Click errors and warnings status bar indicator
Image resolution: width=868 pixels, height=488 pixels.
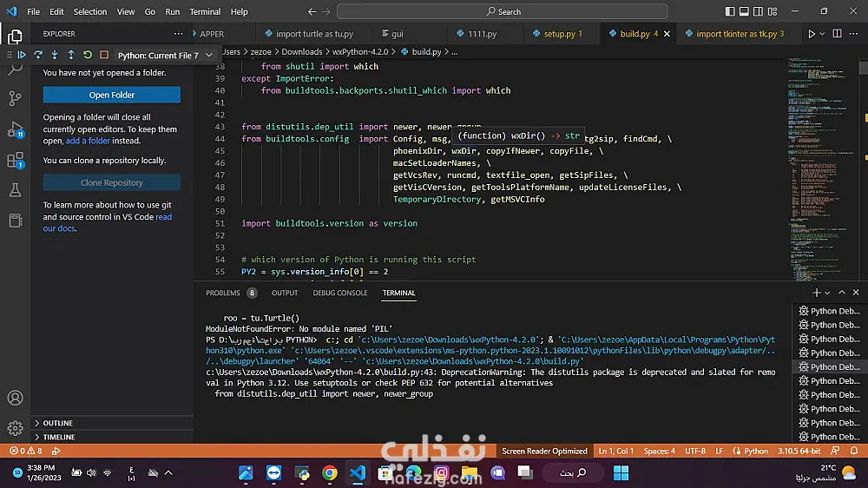(25, 451)
